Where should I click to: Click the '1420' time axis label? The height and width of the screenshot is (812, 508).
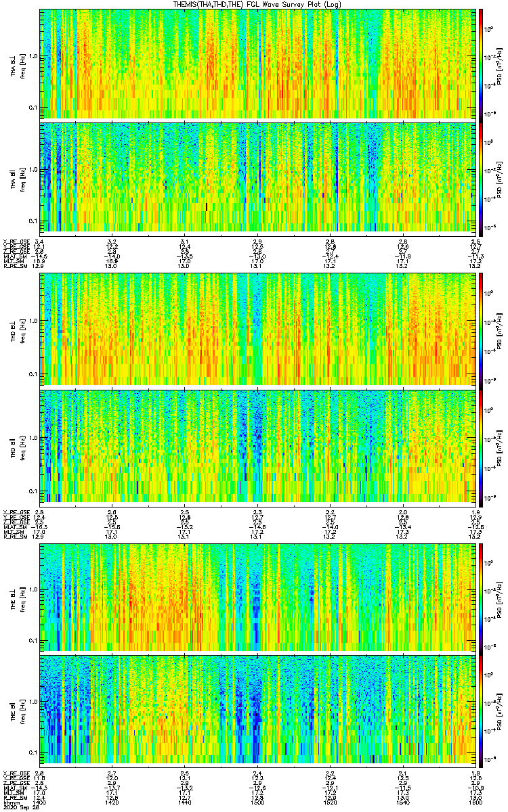click(x=112, y=802)
